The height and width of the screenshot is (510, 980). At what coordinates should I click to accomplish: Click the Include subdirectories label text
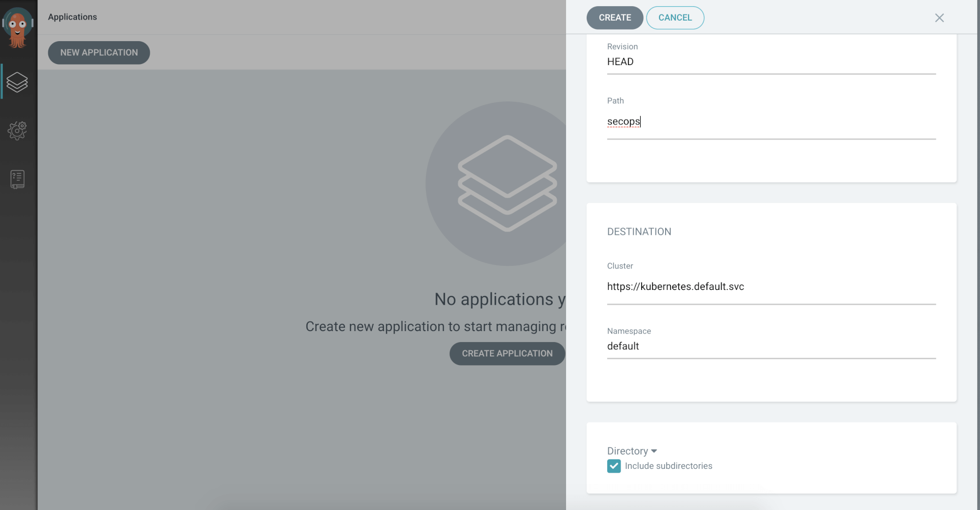pyautogui.click(x=668, y=466)
